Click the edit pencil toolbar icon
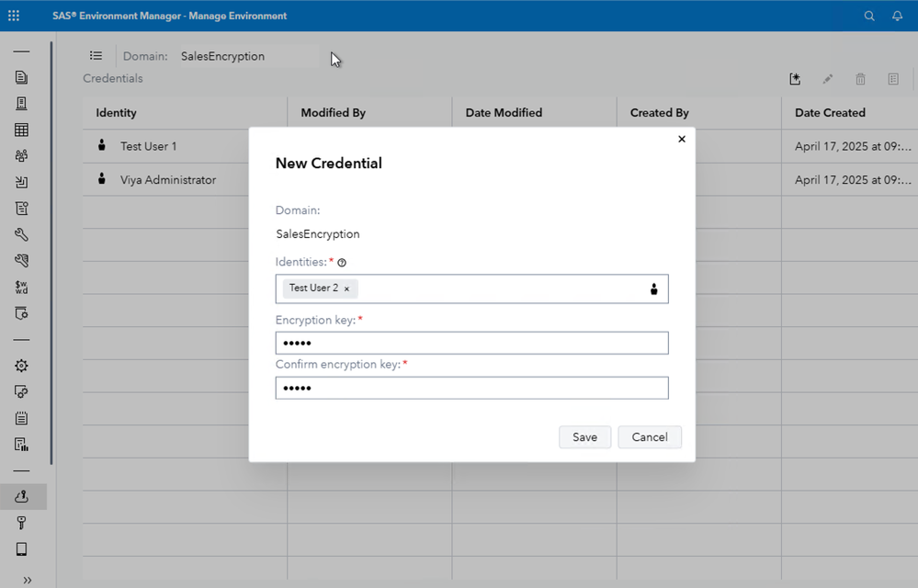The height and width of the screenshot is (588, 918). point(827,79)
